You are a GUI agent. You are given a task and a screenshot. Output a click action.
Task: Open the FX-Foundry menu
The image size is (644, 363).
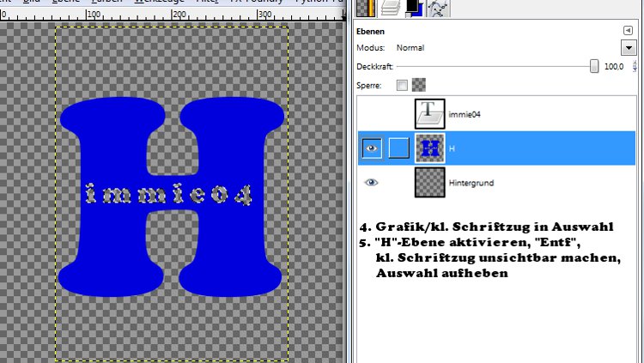point(256,1)
